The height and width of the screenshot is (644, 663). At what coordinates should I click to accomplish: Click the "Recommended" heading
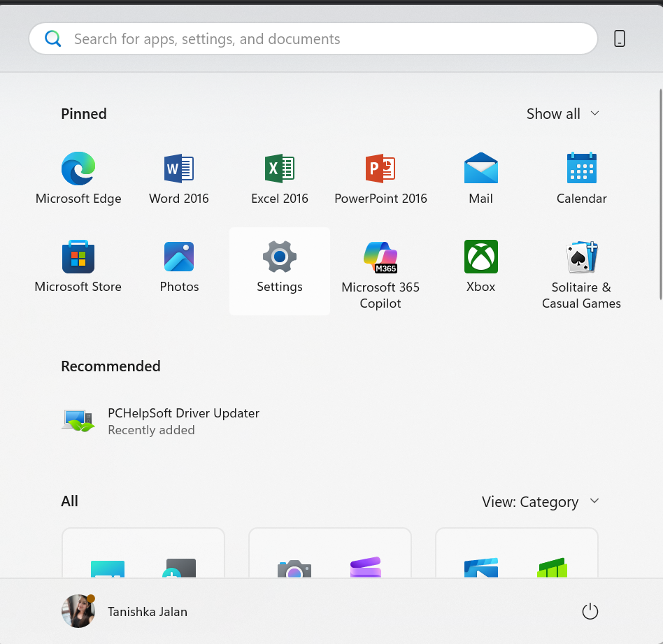[110, 366]
